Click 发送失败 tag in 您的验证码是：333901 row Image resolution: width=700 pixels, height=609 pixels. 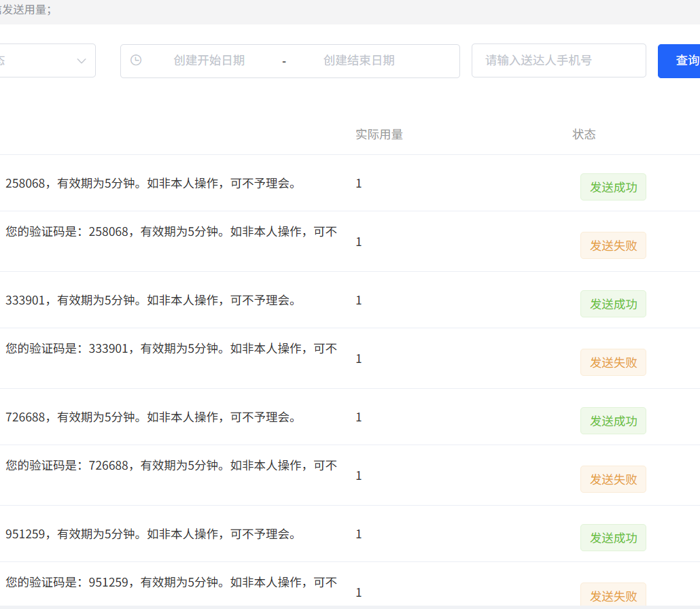point(614,362)
